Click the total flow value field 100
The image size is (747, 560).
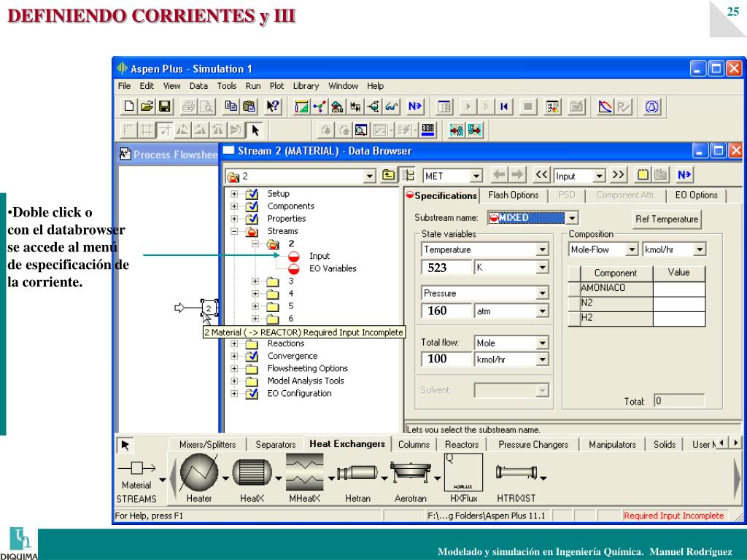(x=447, y=359)
